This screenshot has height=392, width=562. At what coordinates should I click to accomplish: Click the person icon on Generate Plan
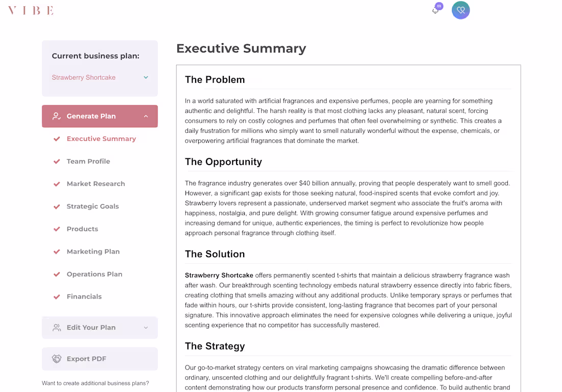tap(56, 116)
